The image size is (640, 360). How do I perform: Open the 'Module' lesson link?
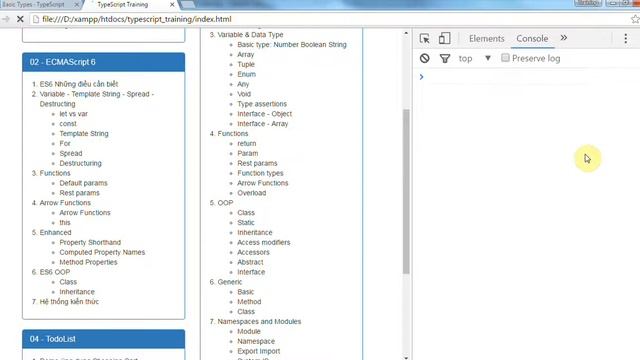coord(249,331)
